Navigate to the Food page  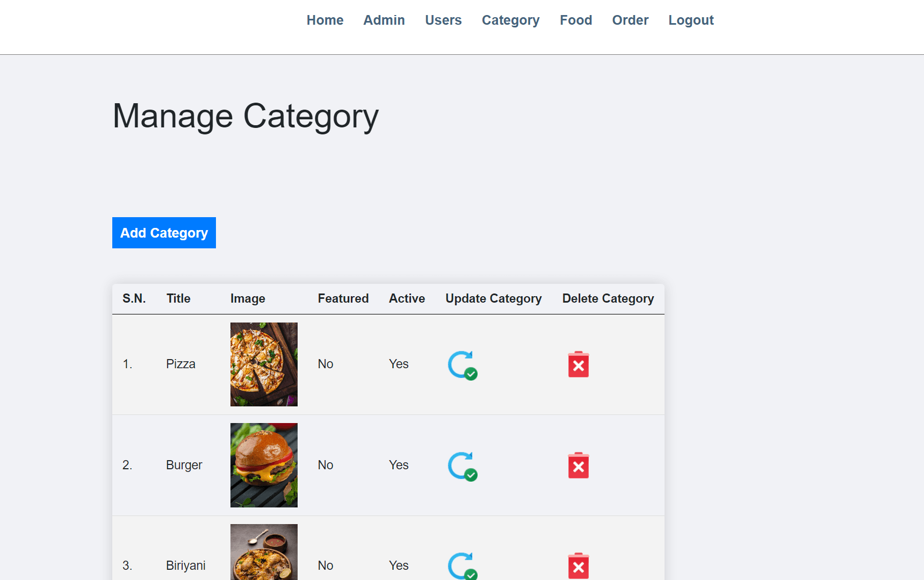(575, 20)
